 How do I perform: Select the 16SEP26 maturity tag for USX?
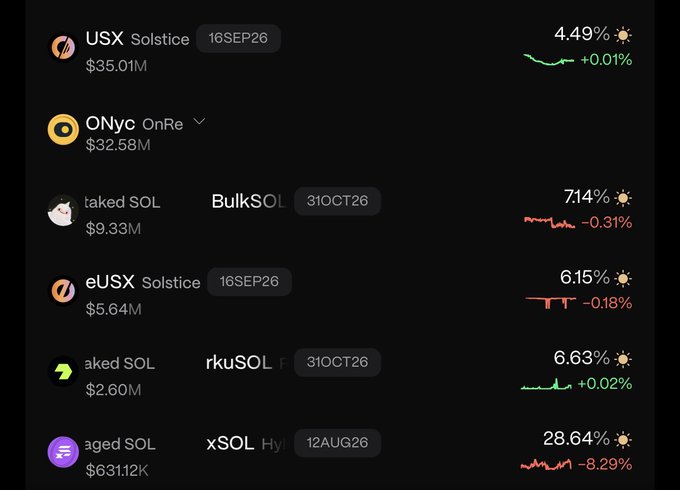pos(238,38)
